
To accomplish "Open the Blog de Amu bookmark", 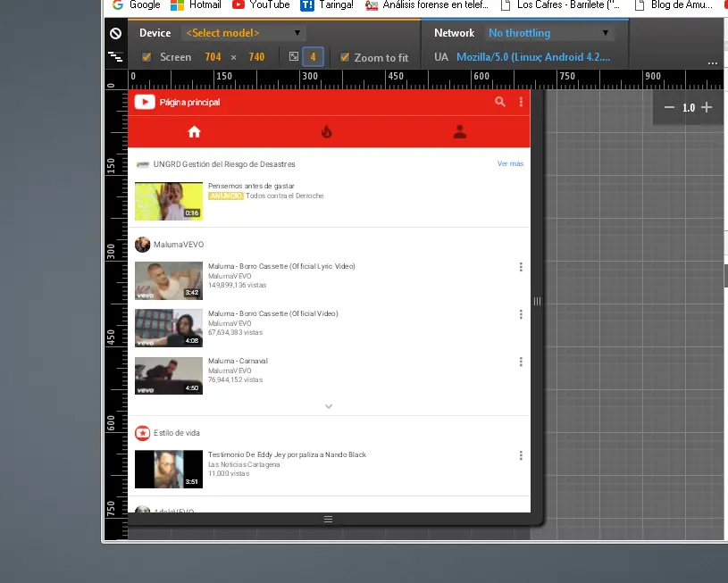I will 674,4.
